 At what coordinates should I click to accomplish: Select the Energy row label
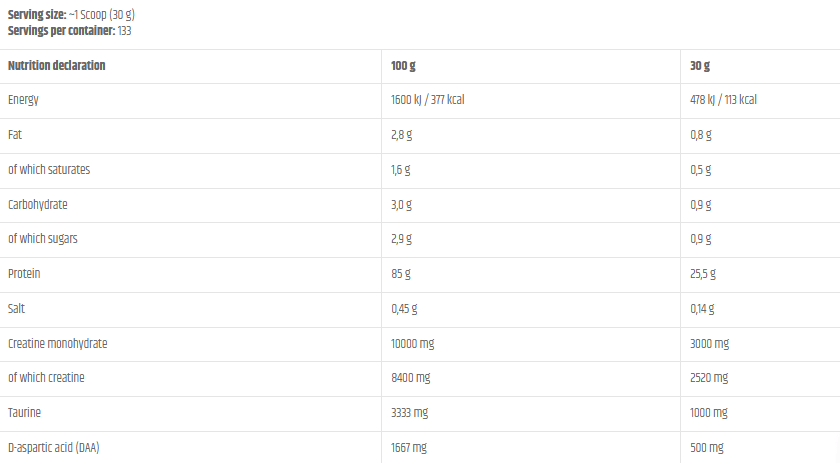[x=23, y=100]
